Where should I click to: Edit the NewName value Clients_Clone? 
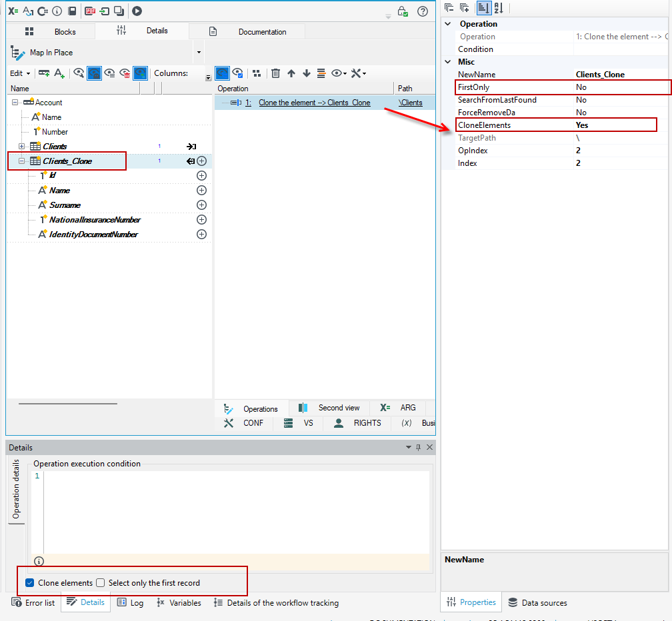621,75
